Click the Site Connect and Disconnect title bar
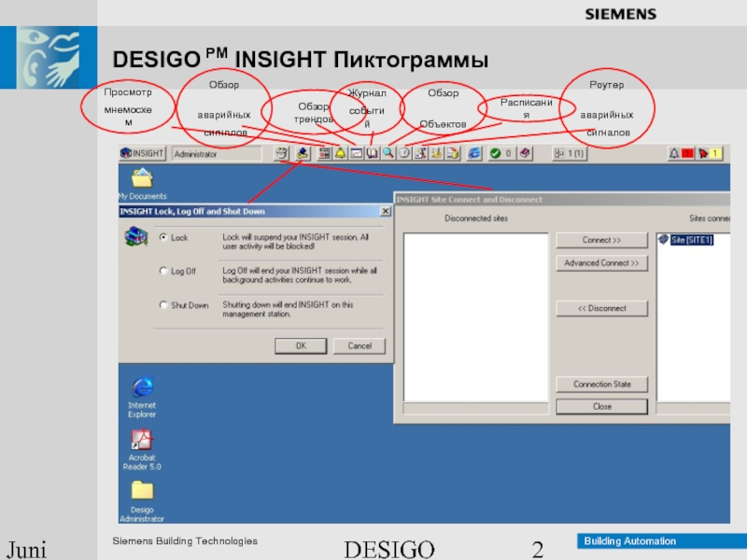 pos(562,200)
